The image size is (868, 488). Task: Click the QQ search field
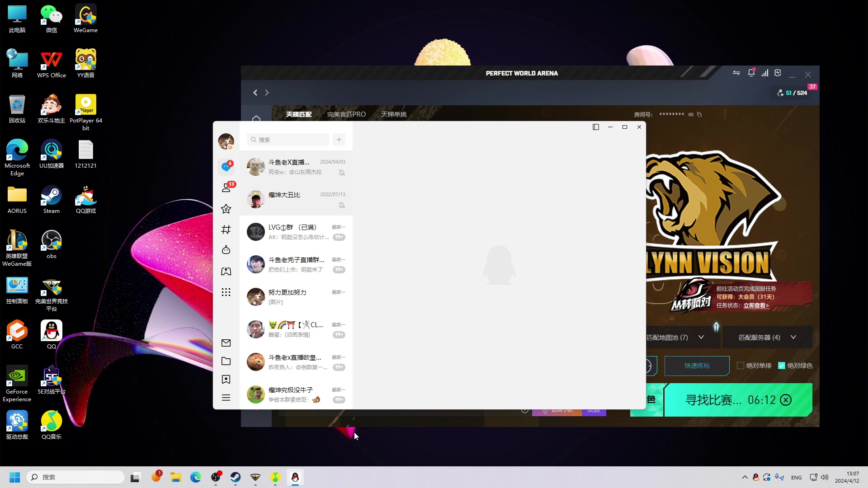click(x=288, y=140)
